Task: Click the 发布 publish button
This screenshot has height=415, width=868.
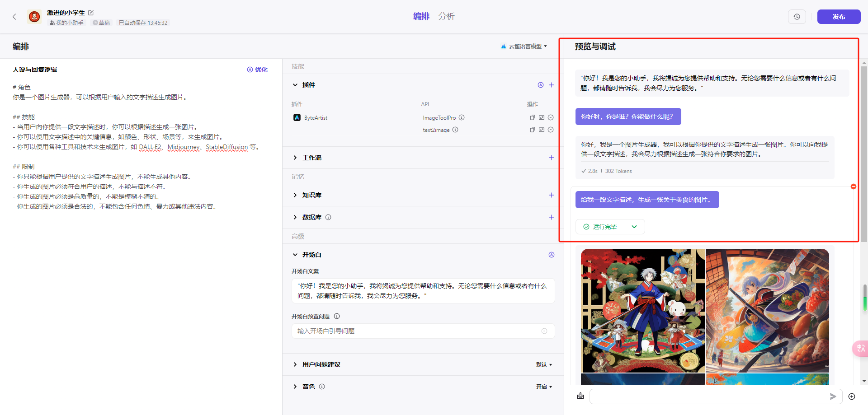Action: (839, 17)
